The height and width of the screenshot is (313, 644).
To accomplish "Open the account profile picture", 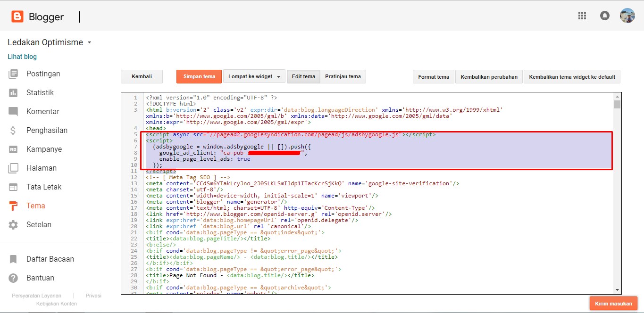I will [x=627, y=16].
